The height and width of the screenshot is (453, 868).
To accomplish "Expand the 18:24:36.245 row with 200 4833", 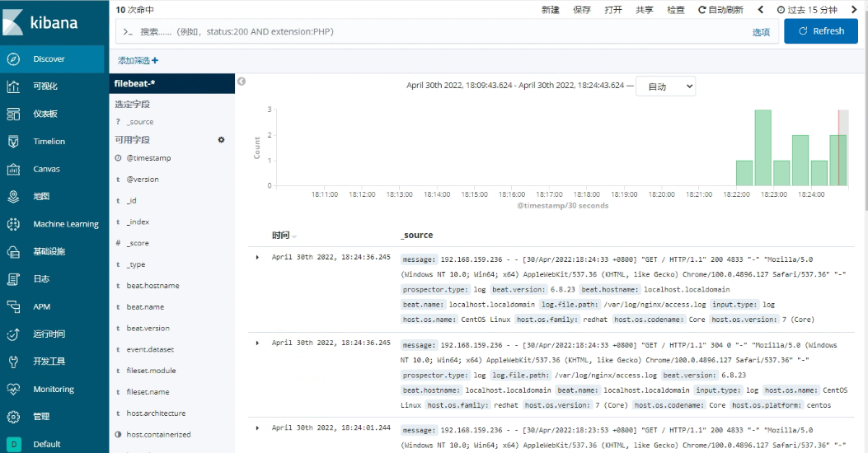I will [257, 257].
